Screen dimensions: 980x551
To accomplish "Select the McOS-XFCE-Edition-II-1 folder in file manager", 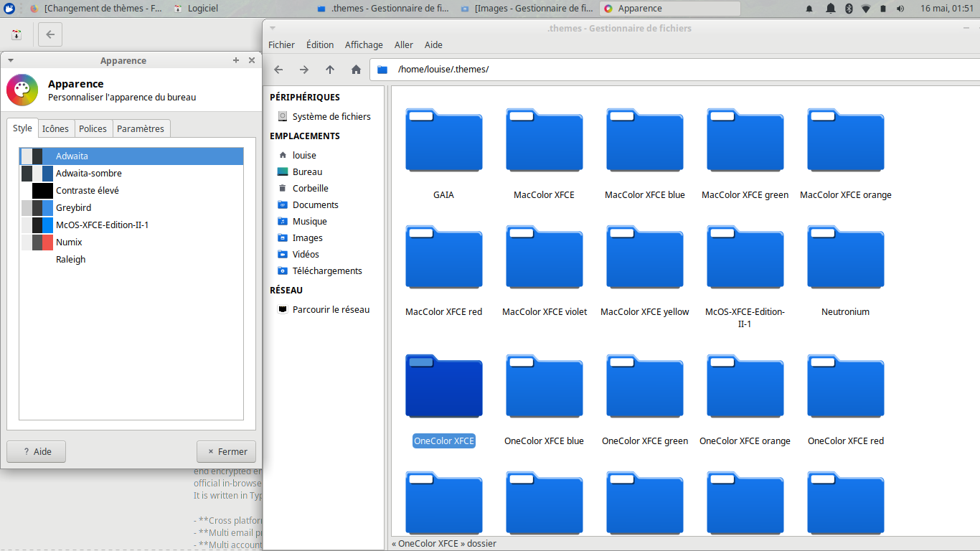I will tap(745, 257).
